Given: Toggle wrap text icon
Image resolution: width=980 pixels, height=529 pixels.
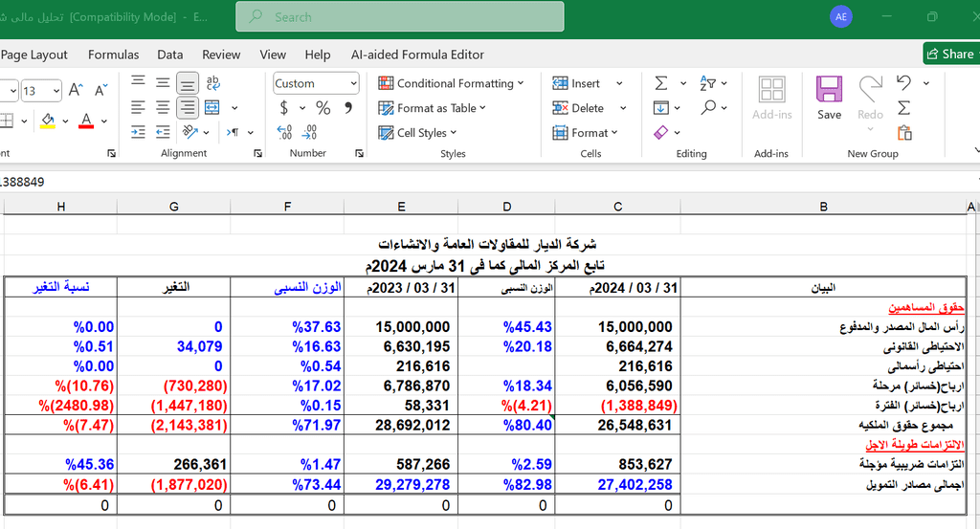Looking at the screenshot, I should 212,82.
